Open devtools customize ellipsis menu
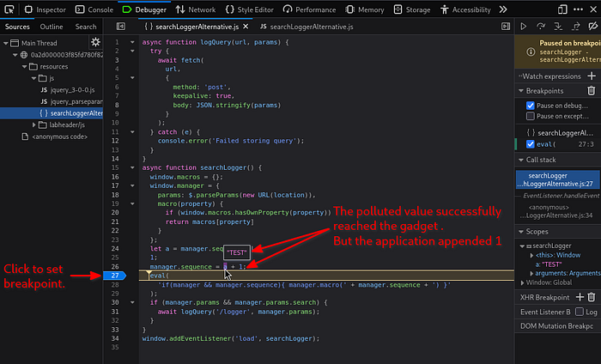This screenshot has height=364, width=601. tap(578, 9)
